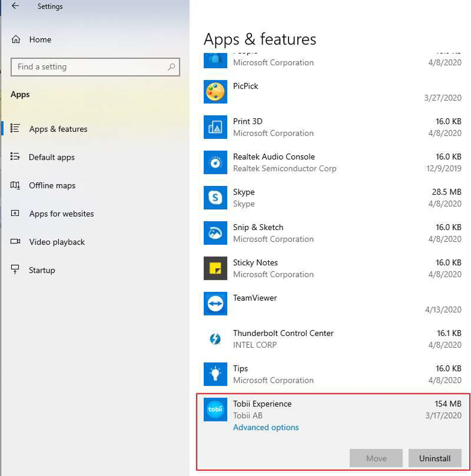
Task: Click the Realtek Audio Console icon
Action: tap(215, 162)
